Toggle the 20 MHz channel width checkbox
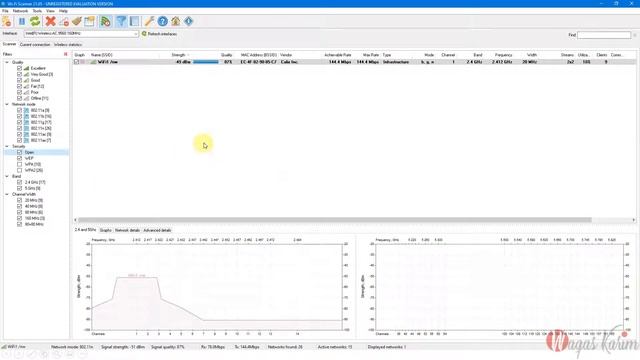Image resolution: width=640 pixels, height=360 pixels. click(x=19, y=200)
